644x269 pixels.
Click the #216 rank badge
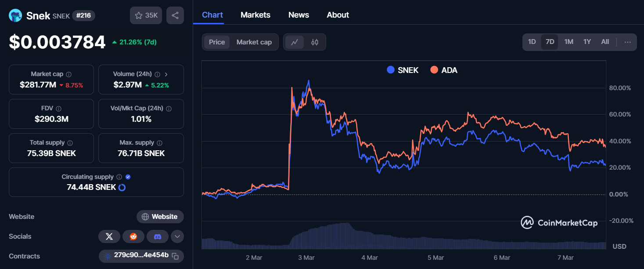click(x=83, y=15)
